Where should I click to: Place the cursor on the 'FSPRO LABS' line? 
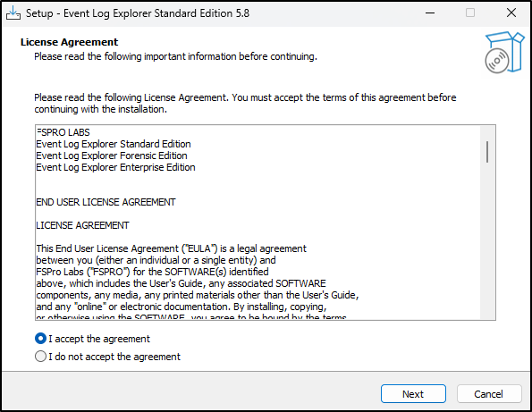(63, 132)
